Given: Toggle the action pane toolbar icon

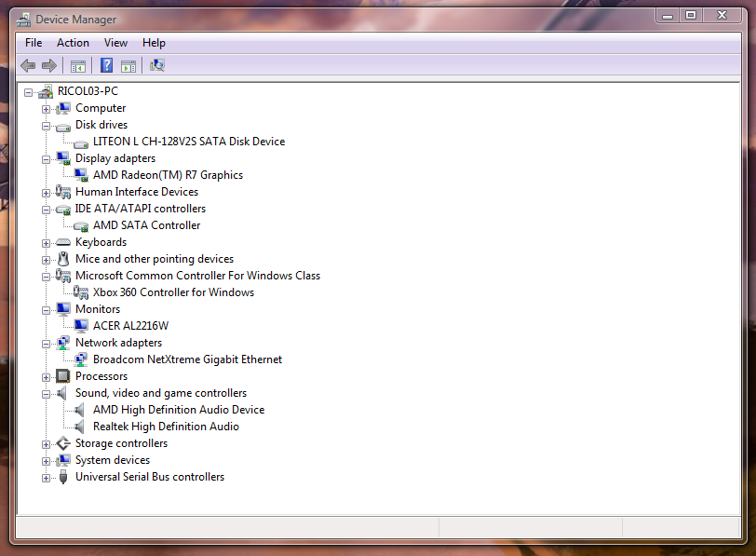Looking at the screenshot, I should click(128, 65).
